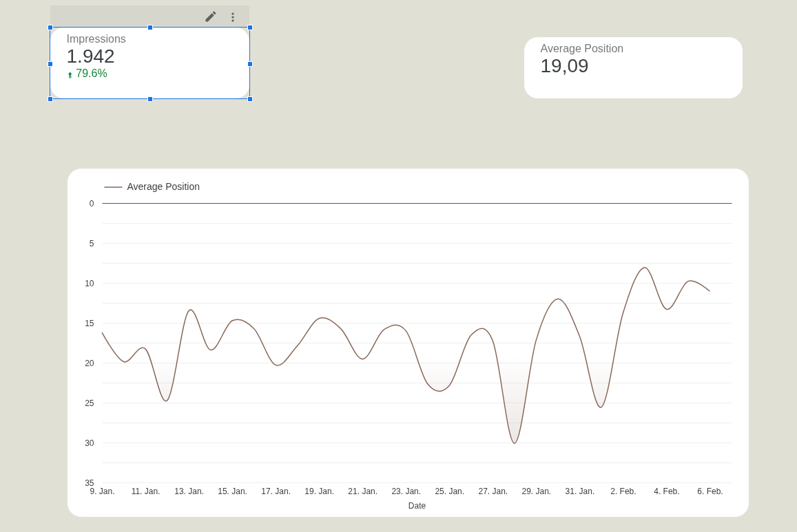Click the chart line's lowest dip near 28 Jan
797x532 pixels.
515,443
